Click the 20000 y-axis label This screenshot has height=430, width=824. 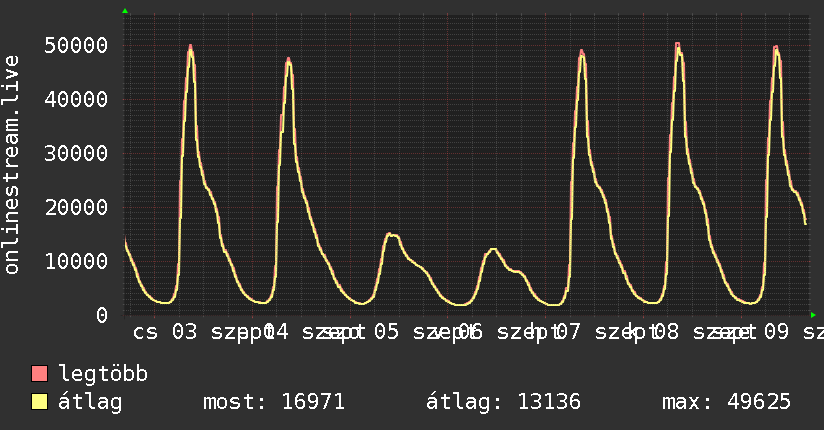click(76, 207)
